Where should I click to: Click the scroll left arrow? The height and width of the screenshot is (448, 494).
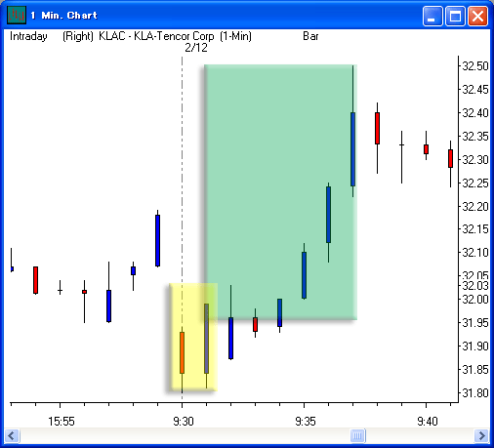12,435
